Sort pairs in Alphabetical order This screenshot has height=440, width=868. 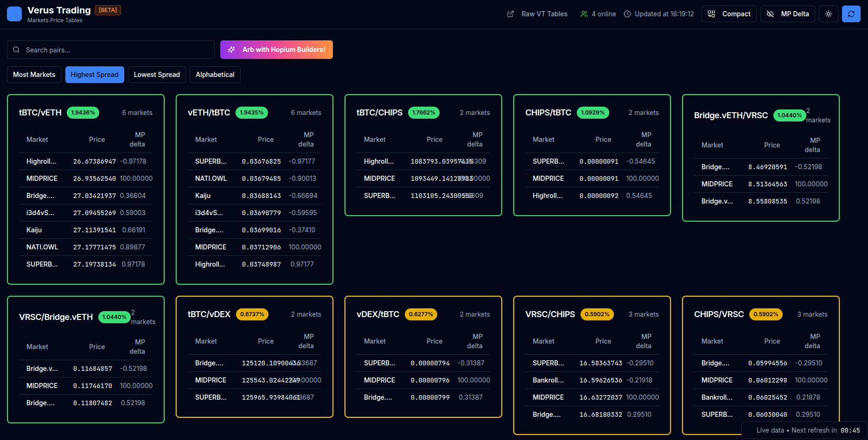pyautogui.click(x=215, y=75)
